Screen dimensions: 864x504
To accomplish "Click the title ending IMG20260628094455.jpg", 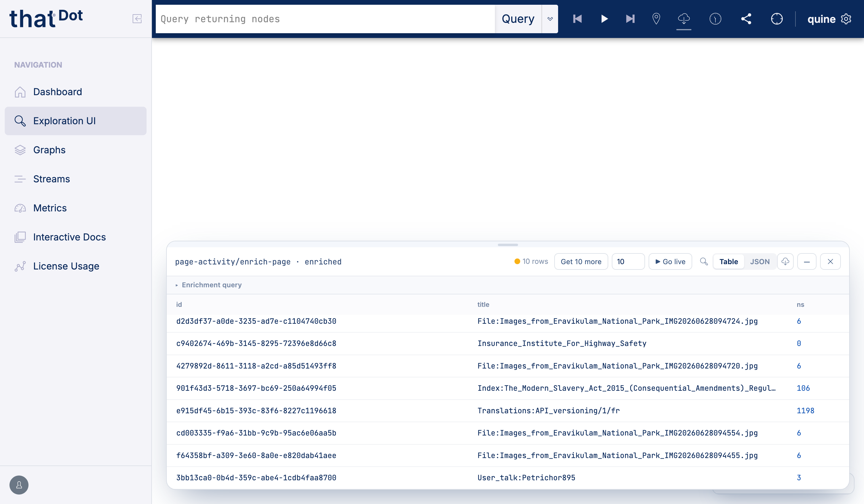I will coord(617,455).
